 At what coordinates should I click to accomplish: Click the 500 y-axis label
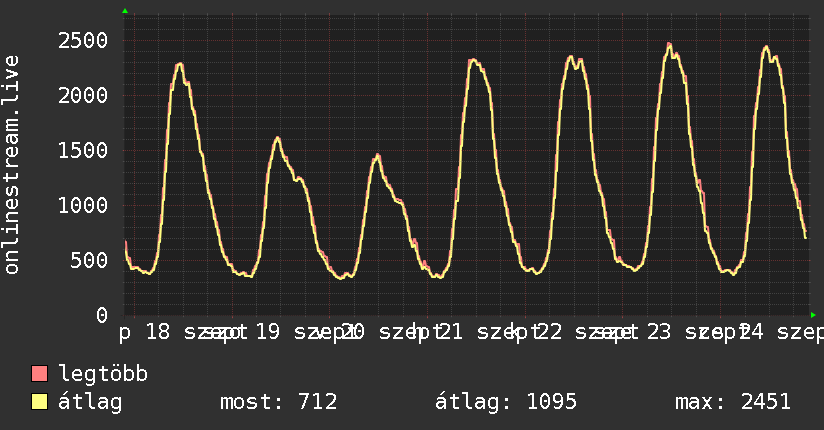[89, 260]
